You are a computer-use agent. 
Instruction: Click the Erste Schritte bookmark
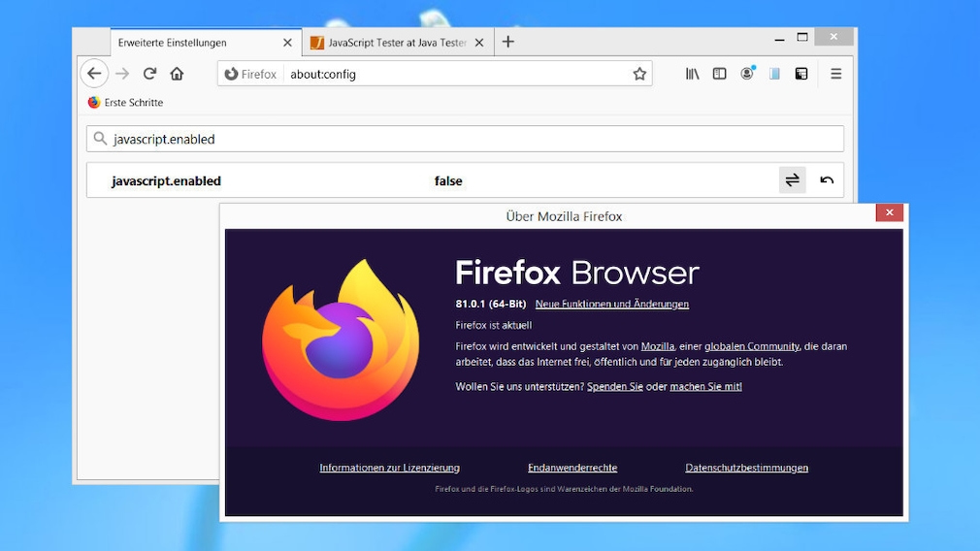pyautogui.click(x=125, y=102)
